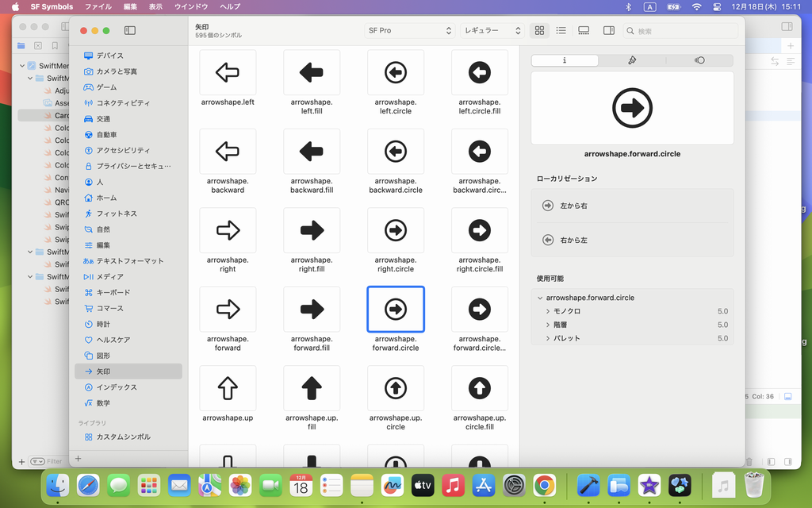Switch to list view mode
This screenshot has height=508, width=812.
(x=561, y=30)
